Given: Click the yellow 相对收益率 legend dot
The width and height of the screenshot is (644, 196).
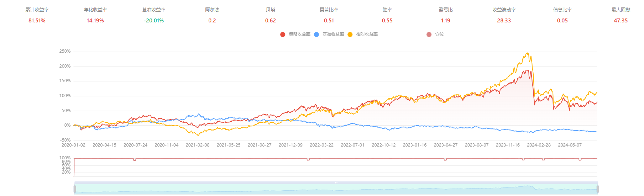Looking at the screenshot, I should pyautogui.click(x=350, y=35).
